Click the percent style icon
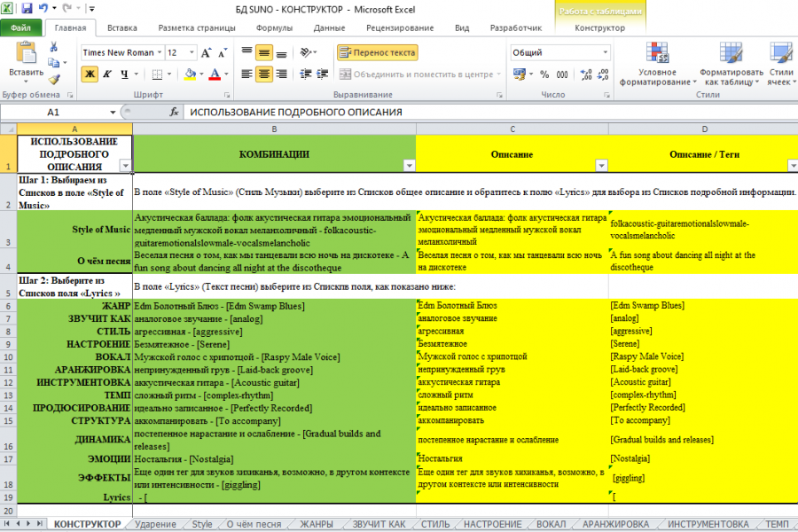 point(544,74)
